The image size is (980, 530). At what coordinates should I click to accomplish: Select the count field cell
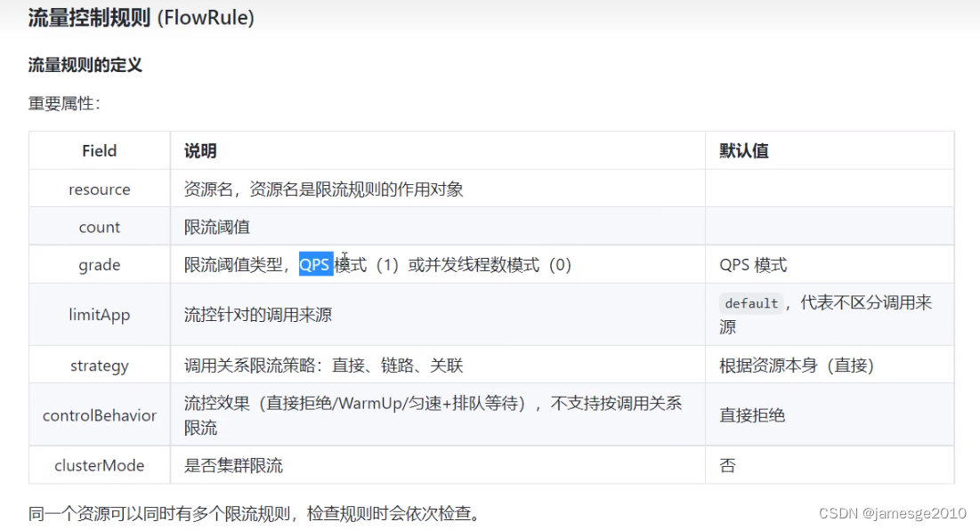point(100,228)
